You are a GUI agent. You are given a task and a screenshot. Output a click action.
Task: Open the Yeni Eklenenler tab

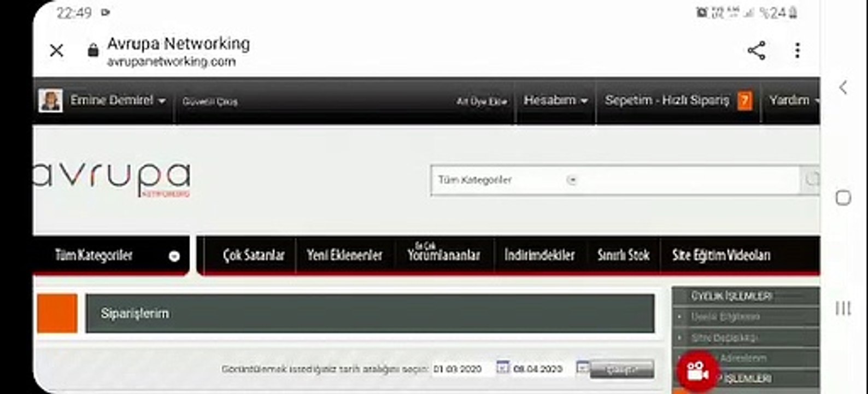344,255
